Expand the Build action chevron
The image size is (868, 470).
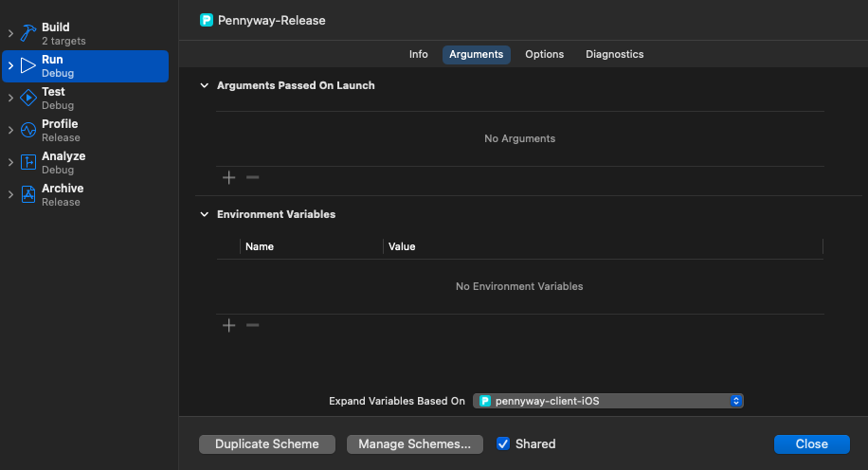(10, 33)
